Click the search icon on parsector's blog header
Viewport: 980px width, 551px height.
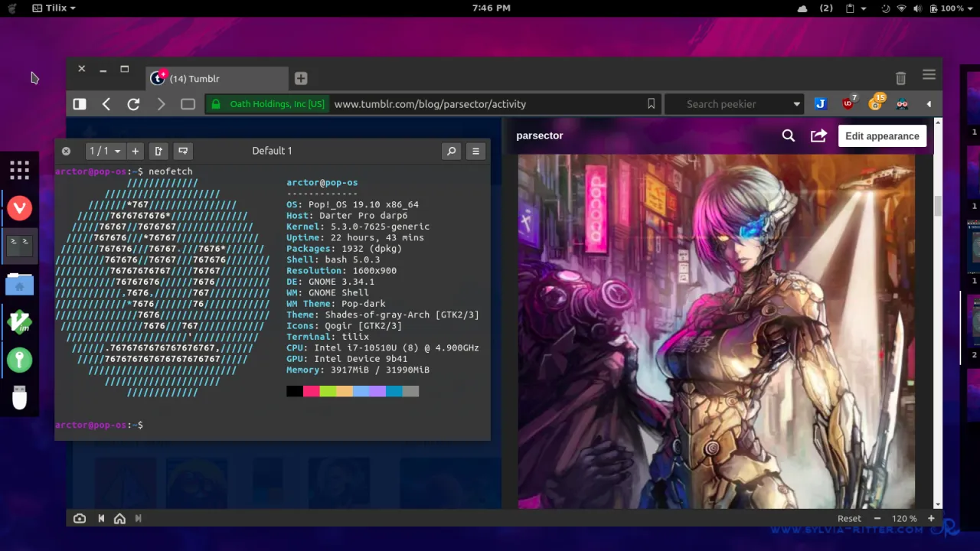tap(788, 135)
